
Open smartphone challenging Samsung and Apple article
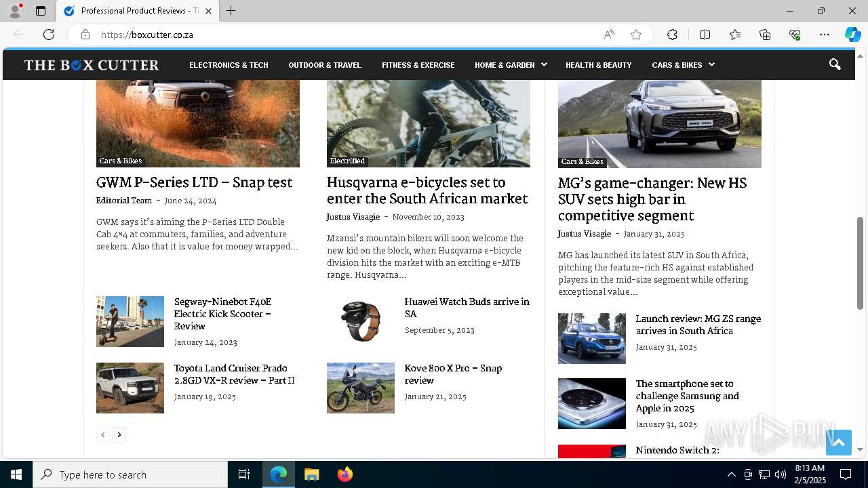pyautogui.click(x=688, y=396)
